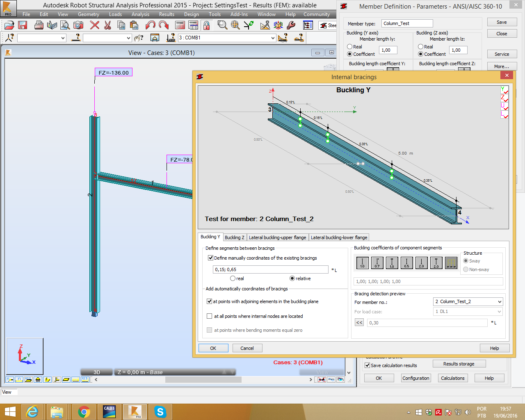Click the Save floppy disk toolbar icon
The width and height of the screenshot is (525, 420).
tap(23, 25)
